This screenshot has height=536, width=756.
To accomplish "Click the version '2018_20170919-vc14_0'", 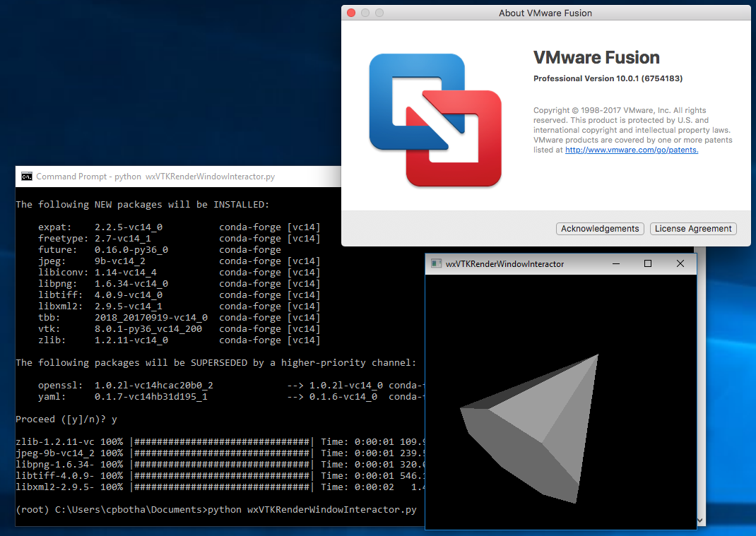I will click(x=151, y=318).
